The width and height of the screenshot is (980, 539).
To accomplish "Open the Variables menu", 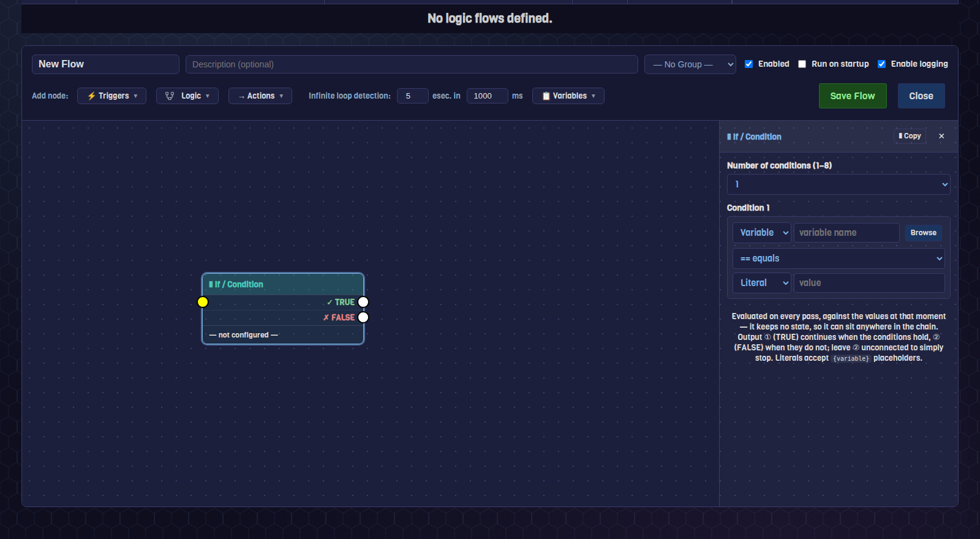I will click(x=568, y=96).
